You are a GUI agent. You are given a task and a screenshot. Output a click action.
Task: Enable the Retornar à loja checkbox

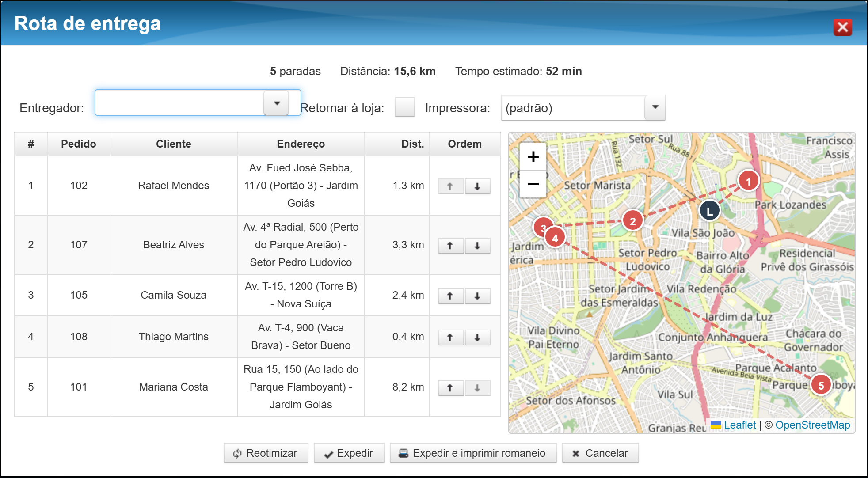point(404,107)
